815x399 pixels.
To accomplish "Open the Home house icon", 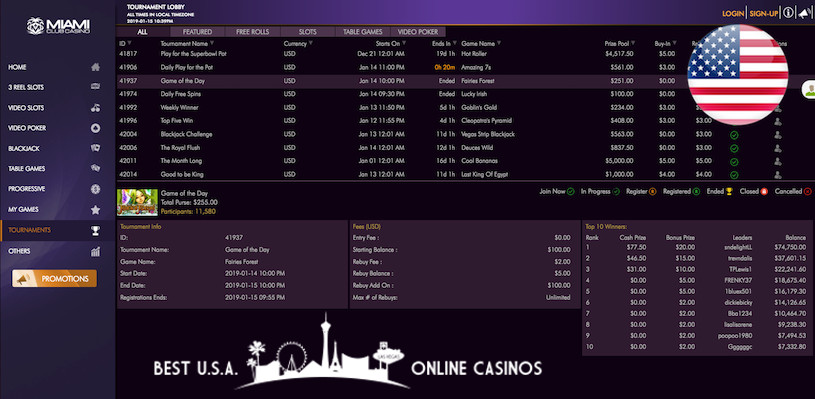I will (x=96, y=68).
